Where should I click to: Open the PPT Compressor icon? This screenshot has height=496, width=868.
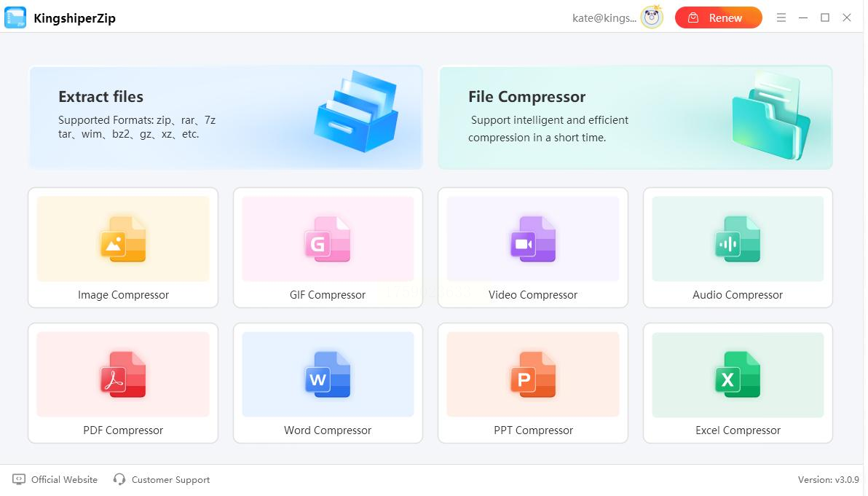(x=533, y=374)
